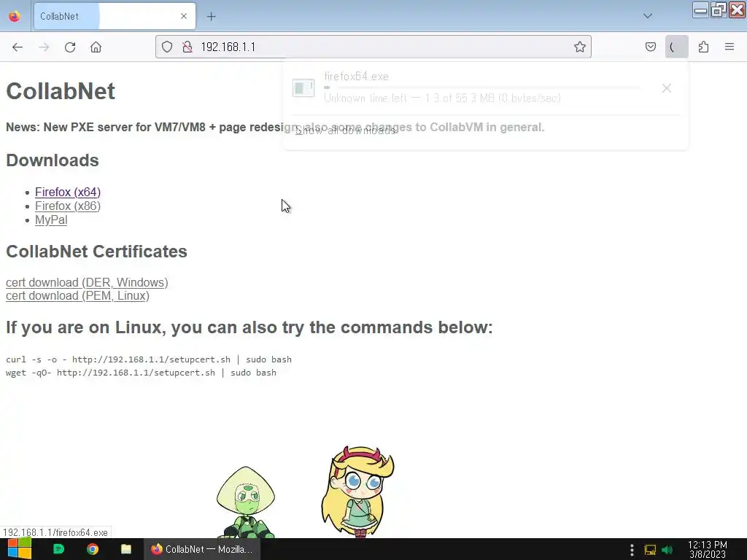Go back using the browser back arrow

click(18, 47)
